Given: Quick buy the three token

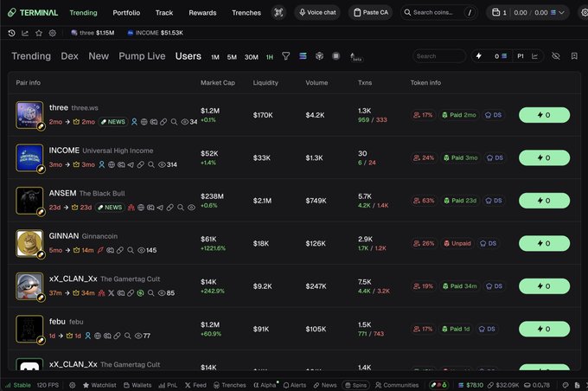Looking at the screenshot, I should point(544,115).
